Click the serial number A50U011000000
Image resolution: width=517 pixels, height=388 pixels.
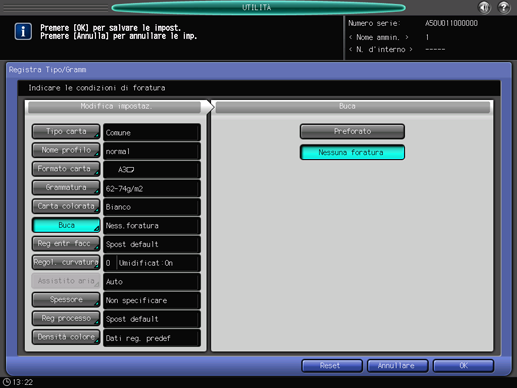[451, 23]
